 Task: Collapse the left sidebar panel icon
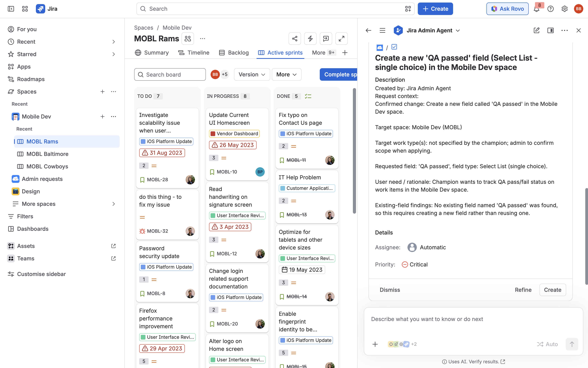[x=11, y=9]
